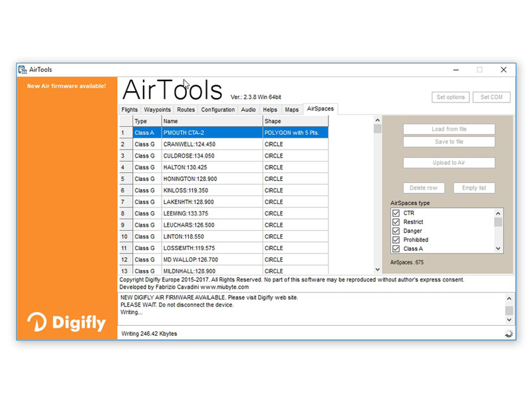Toggle the Restrict airspace type checkbox
Viewport: 532px width, 399px height.
396,222
